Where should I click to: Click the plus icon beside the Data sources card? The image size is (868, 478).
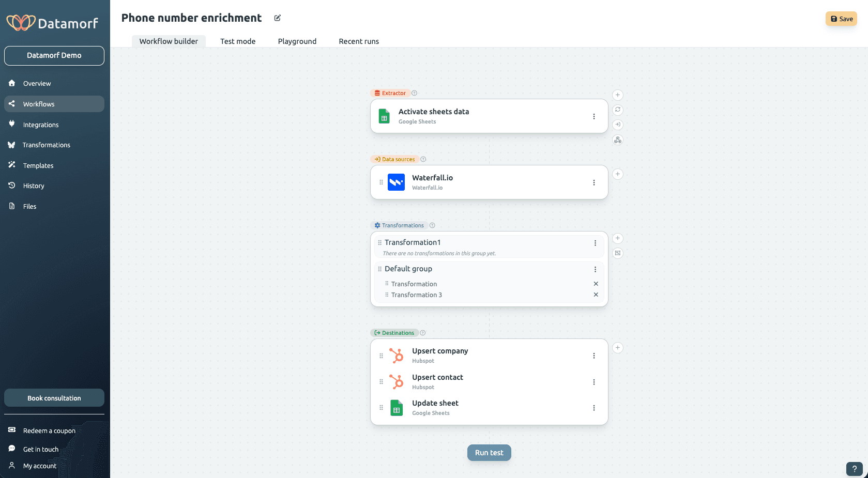pos(617,174)
